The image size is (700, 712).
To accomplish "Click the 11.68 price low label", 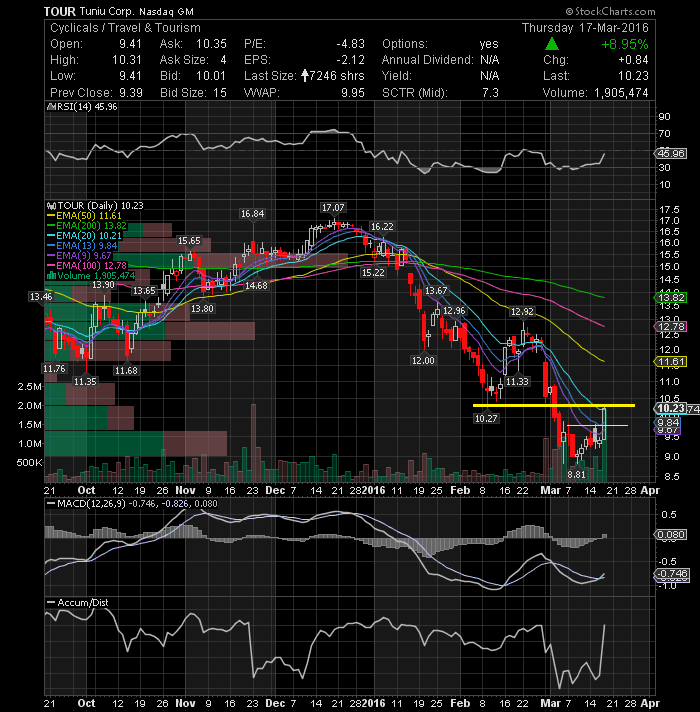I will 126,371.
